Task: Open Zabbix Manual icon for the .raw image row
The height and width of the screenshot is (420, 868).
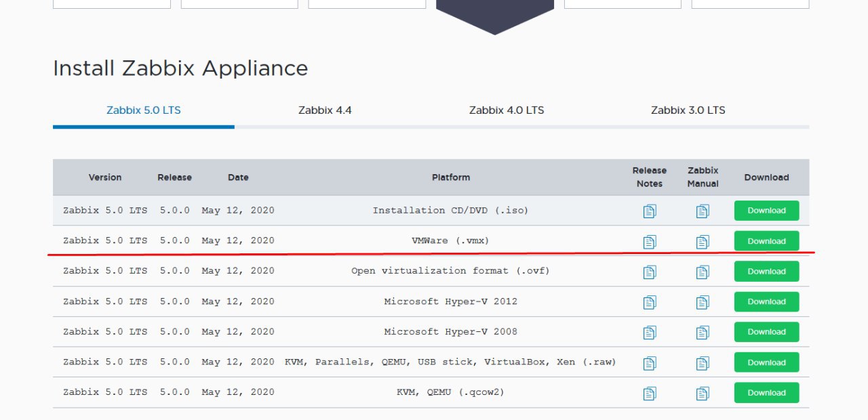Action: click(703, 363)
